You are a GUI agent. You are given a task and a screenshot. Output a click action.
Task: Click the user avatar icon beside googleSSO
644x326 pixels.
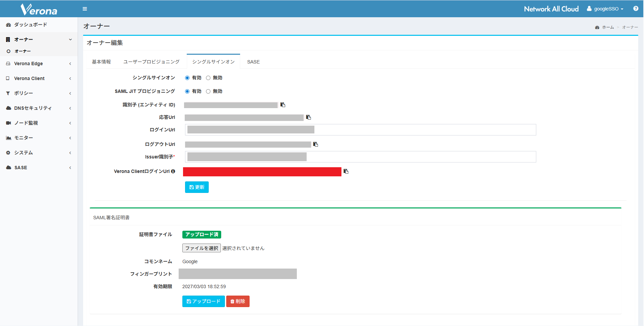pos(589,9)
